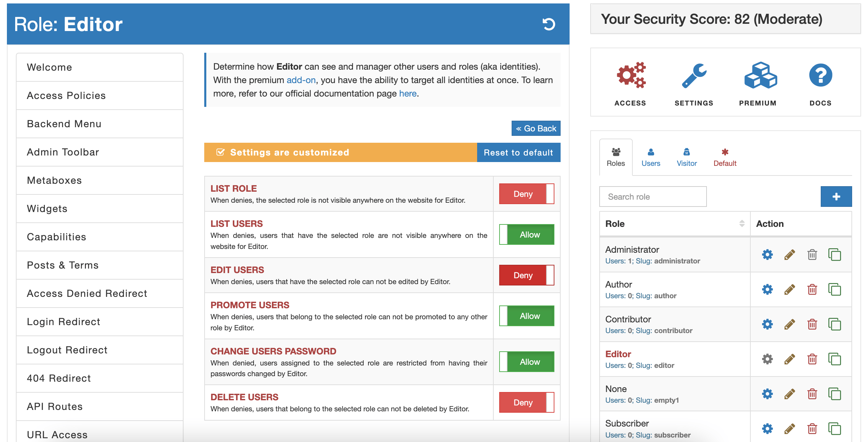Open the documentation 'here' link
Viewport: 868px width, 442px height.
tap(408, 93)
